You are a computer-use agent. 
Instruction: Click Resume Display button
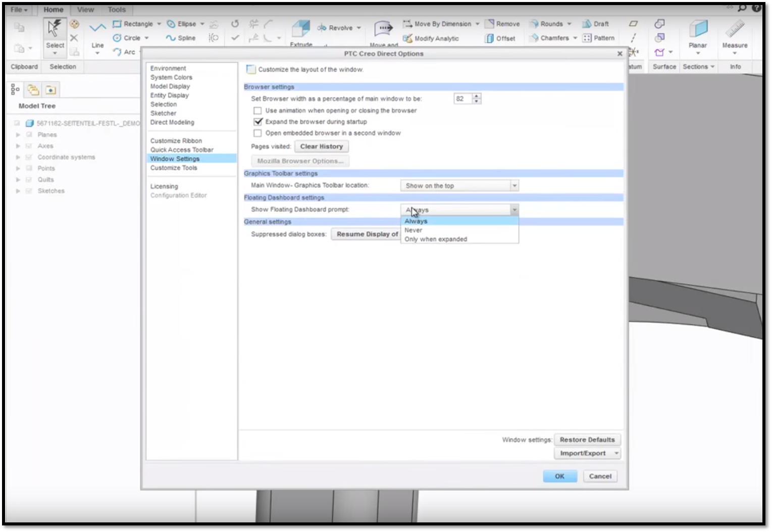coord(366,234)
